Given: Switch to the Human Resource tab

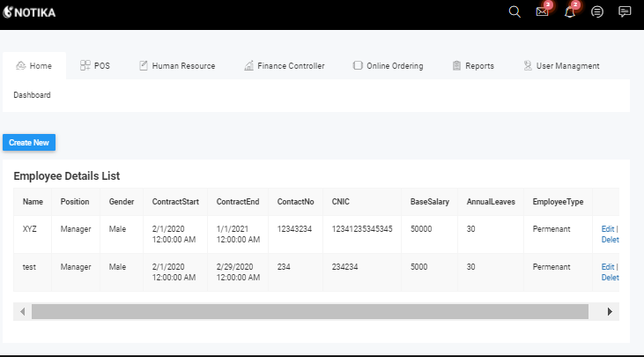Looking at the screenshot, I should (x=177, y=66).
